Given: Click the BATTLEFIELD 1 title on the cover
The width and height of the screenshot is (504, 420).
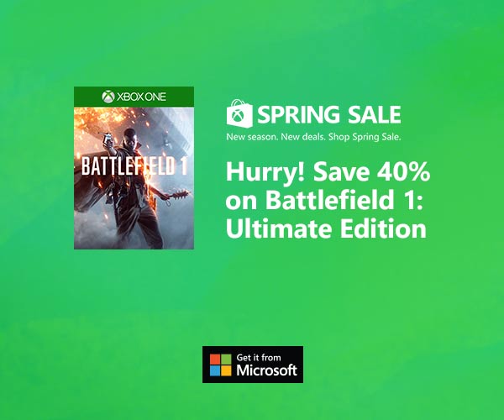Looking at the screenshot, I should 134,166.
